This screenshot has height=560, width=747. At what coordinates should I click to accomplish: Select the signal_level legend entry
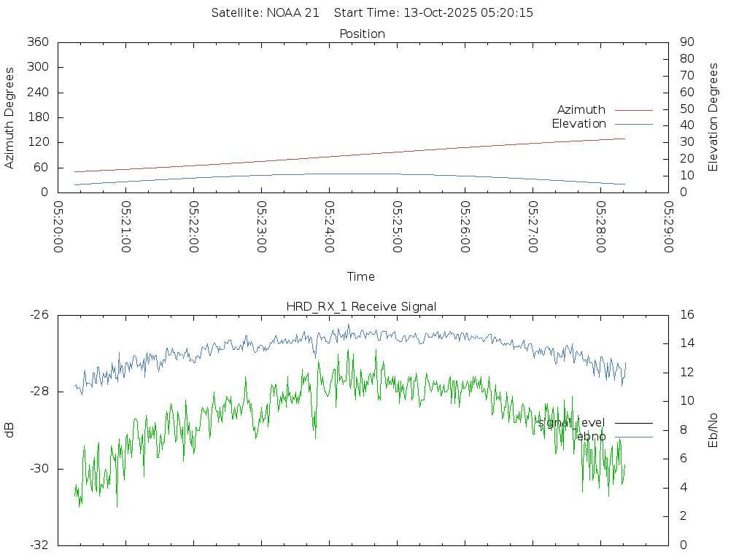click(573, 423)
